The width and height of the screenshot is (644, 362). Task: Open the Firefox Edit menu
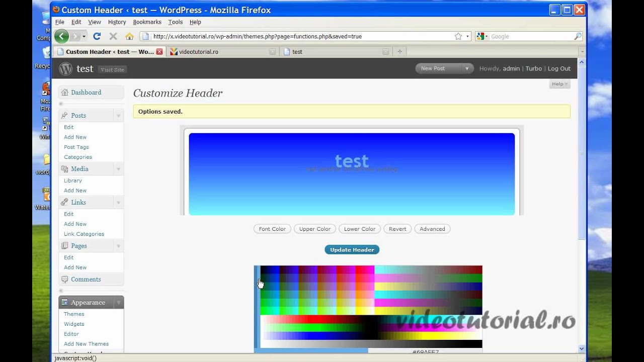76,22
